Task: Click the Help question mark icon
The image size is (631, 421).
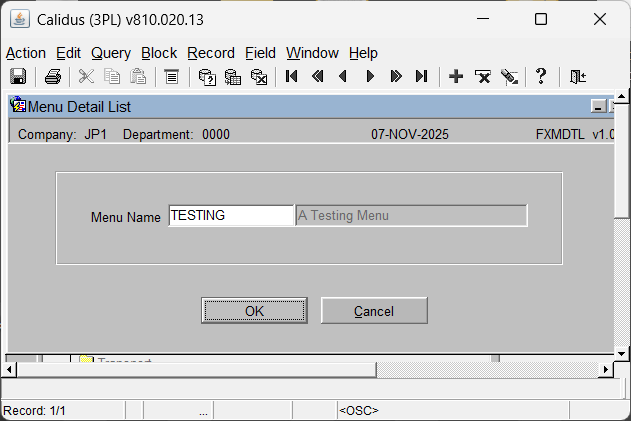Action: point(541,76)
